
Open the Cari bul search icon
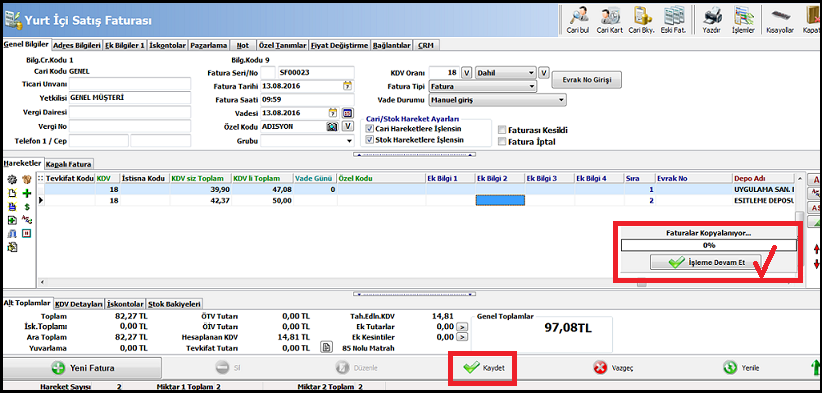tap(578, 20)
